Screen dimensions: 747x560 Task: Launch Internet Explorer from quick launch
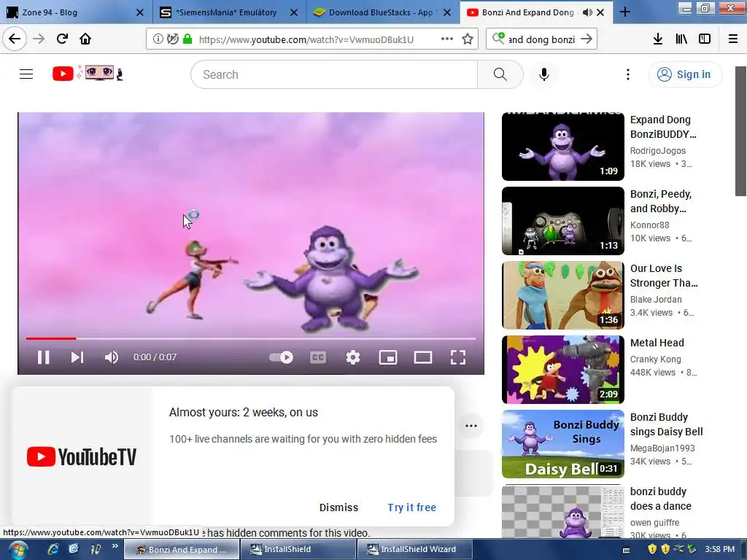[53, 549]
